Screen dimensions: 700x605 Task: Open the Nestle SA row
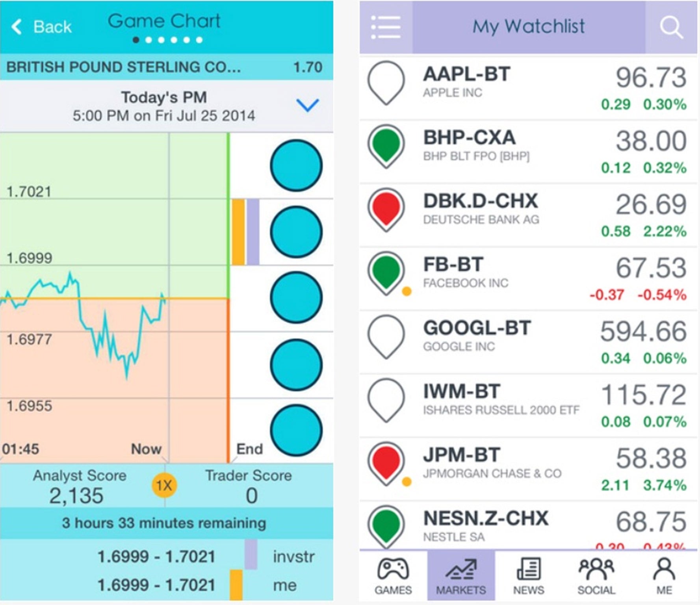click(x=528, y=525)
